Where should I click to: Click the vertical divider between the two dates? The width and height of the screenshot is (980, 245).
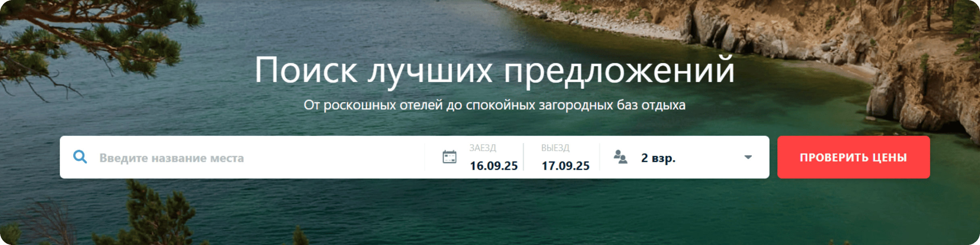[x=523, y=157]
